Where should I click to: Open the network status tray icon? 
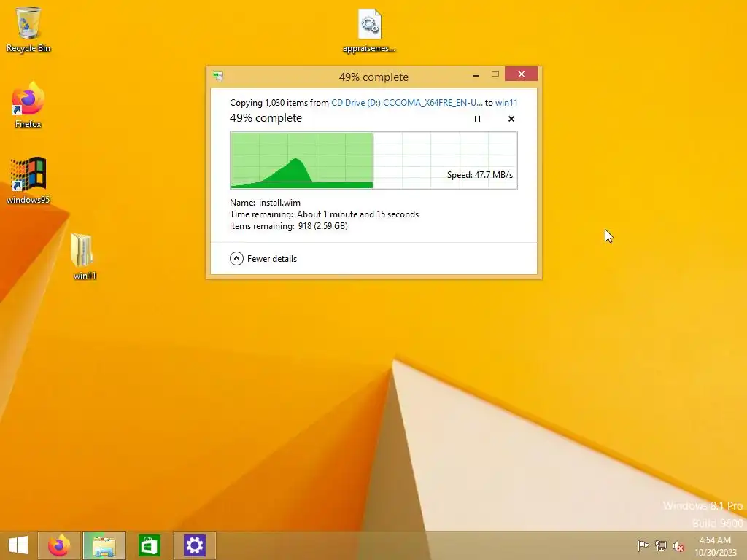pos(661,545)
